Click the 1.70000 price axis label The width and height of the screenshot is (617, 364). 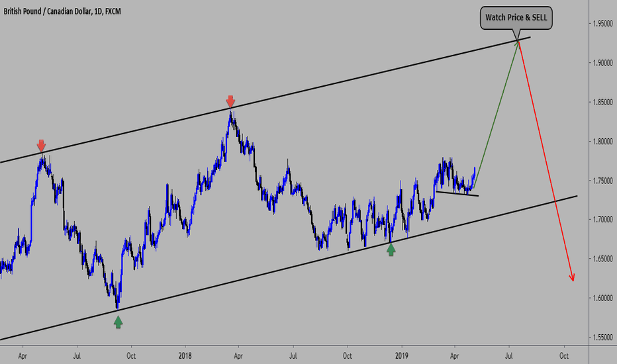pyautogui.click(x=602, y=220)
